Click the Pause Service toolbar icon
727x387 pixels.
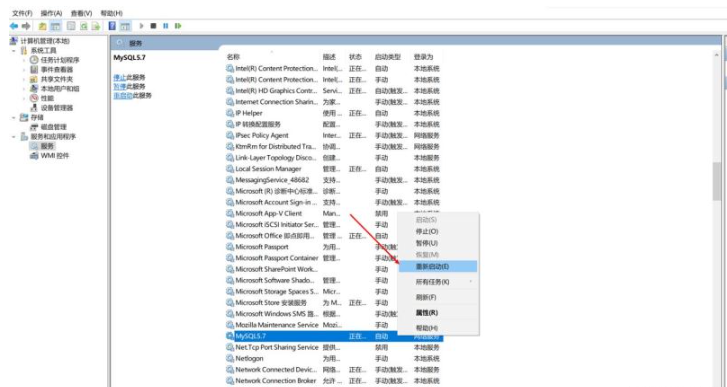166,26
